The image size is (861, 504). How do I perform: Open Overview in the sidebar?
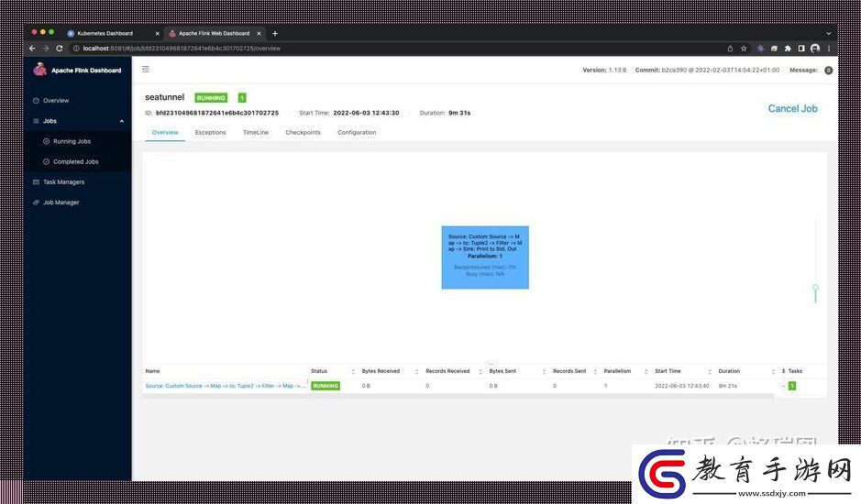click(56, 101)
